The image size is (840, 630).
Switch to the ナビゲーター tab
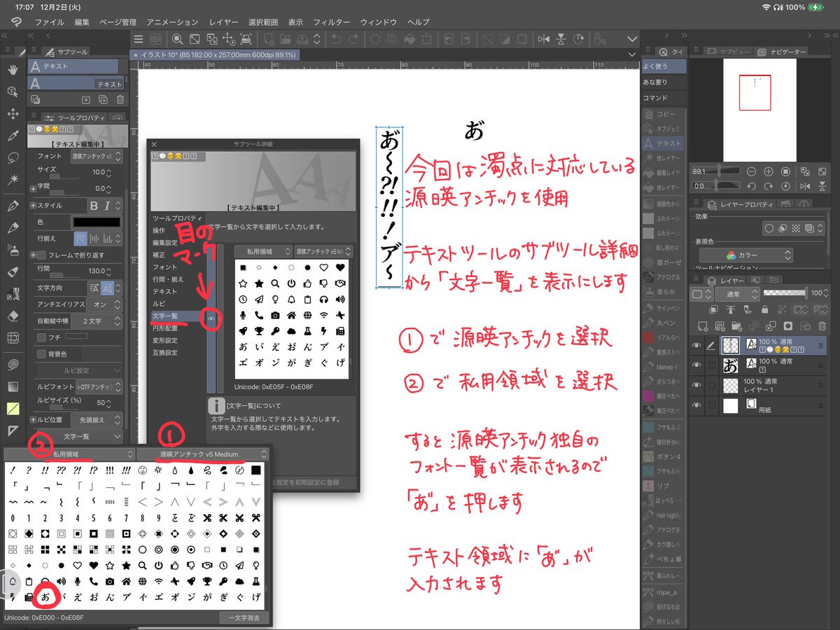tap(788, 52)
